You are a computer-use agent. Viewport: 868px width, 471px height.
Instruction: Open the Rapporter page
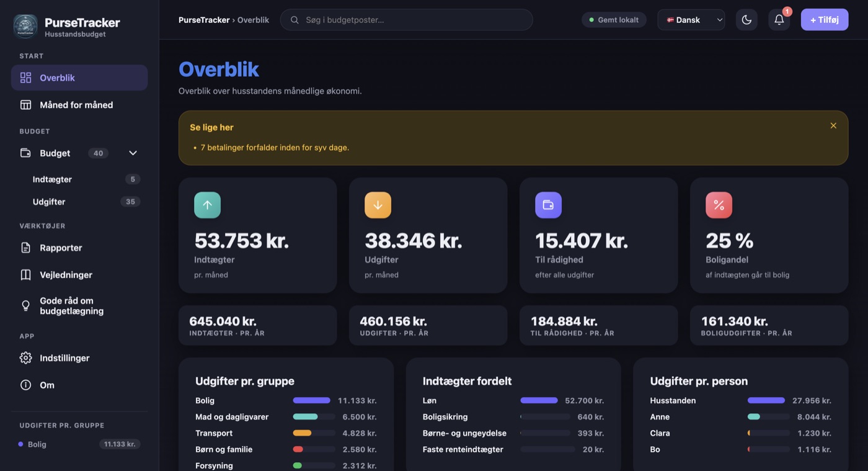[79, 248]
